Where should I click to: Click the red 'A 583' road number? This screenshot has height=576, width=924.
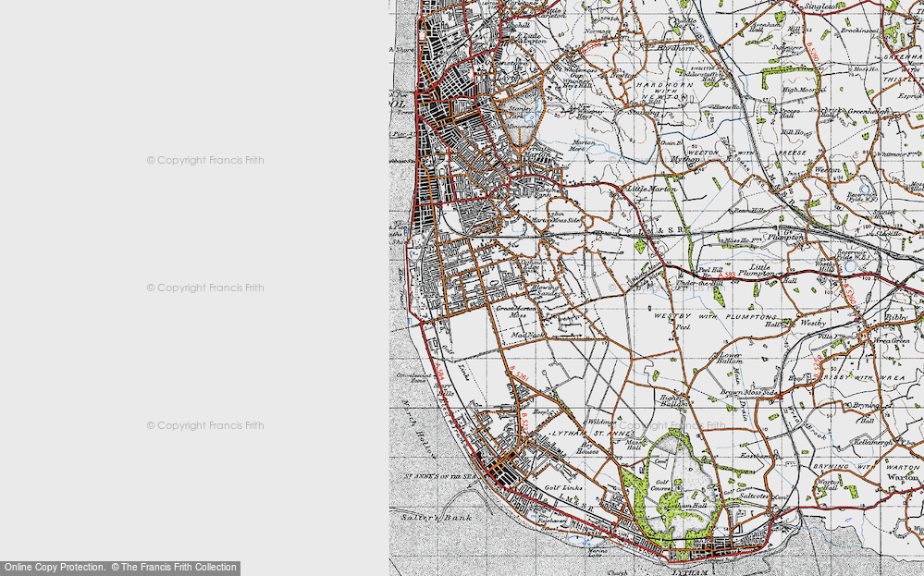(728, 275)
